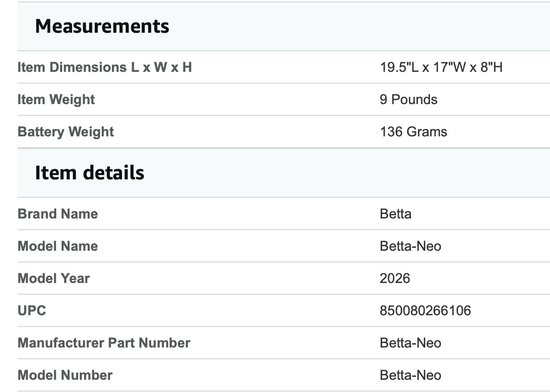Click the Item Weight label
The width and height of the screenshot is (550, 392).
click(56, 100)
